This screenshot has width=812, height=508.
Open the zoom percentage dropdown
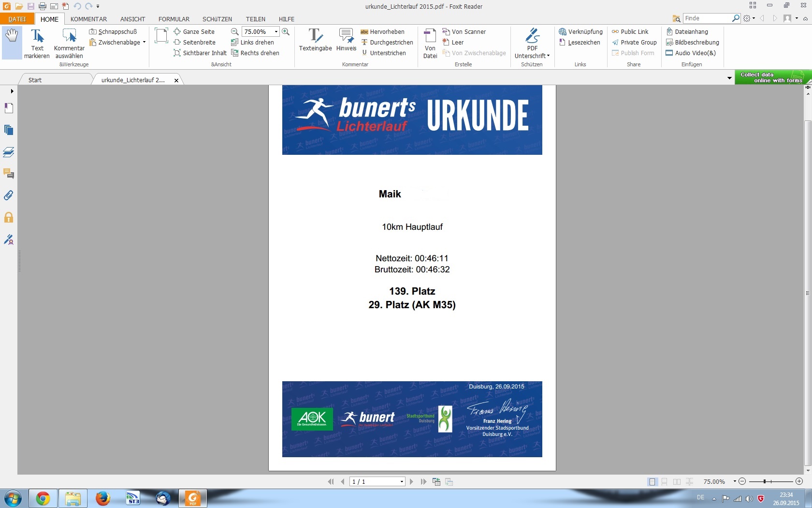pos(276,31)
